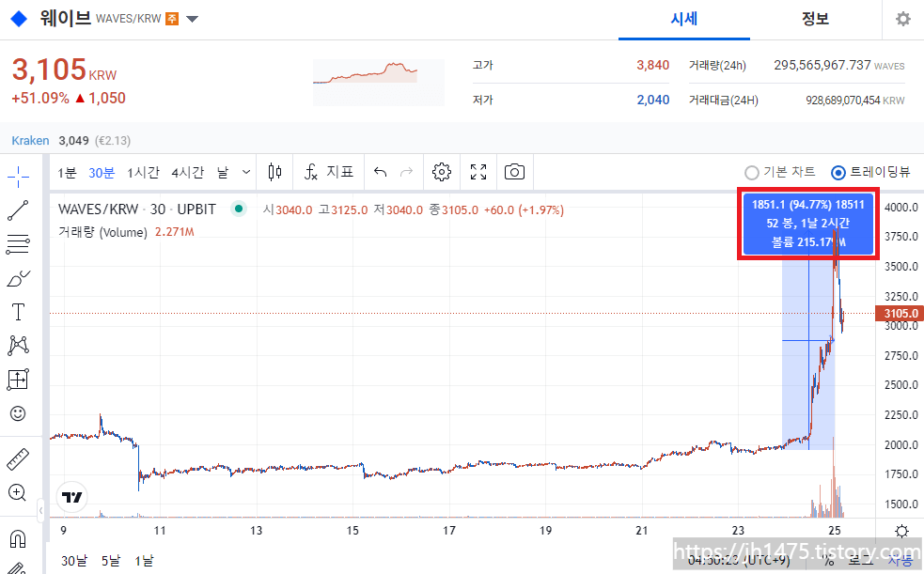924x574 pixels.
Task: Click the blue diamond Waves logo
Action: [20, 19]
